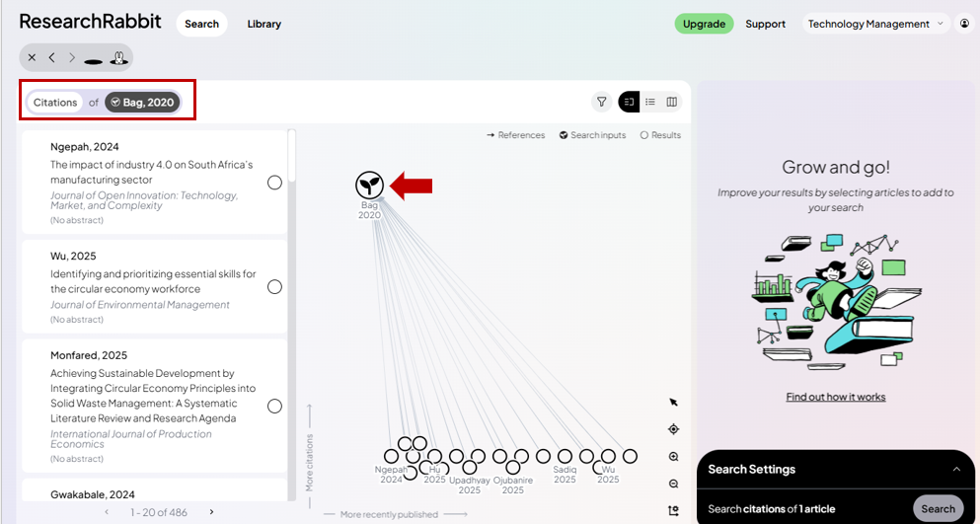The image size is (980, 524).
Task: Open the user account profile icon
Action: pos(965,24)
